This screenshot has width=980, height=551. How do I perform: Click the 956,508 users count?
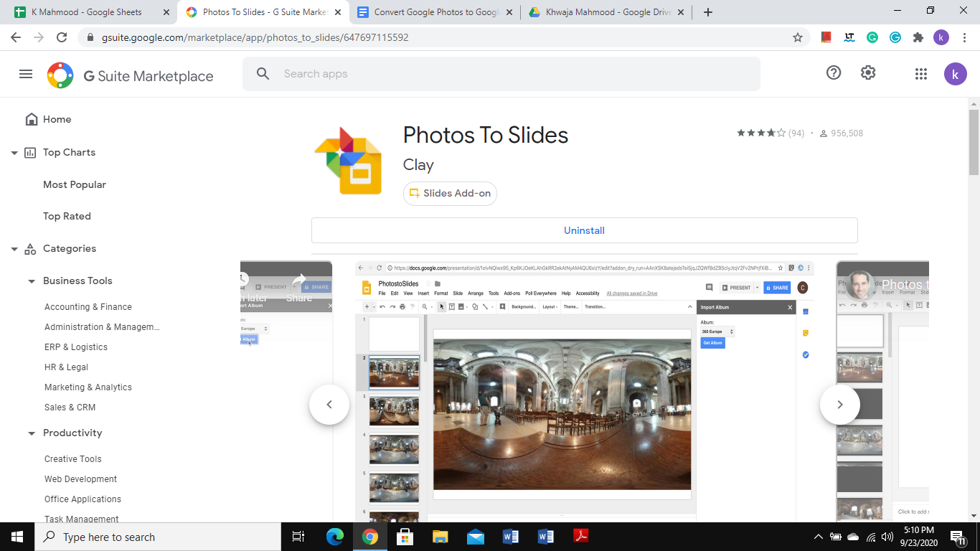tap(842, 133)
